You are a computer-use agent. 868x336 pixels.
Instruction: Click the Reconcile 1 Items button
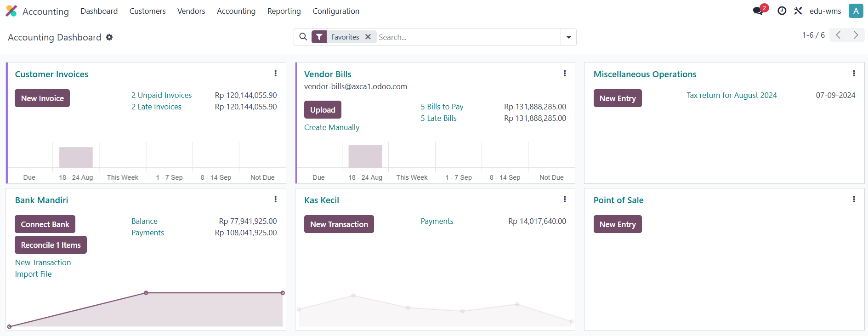tap(51, 245)
